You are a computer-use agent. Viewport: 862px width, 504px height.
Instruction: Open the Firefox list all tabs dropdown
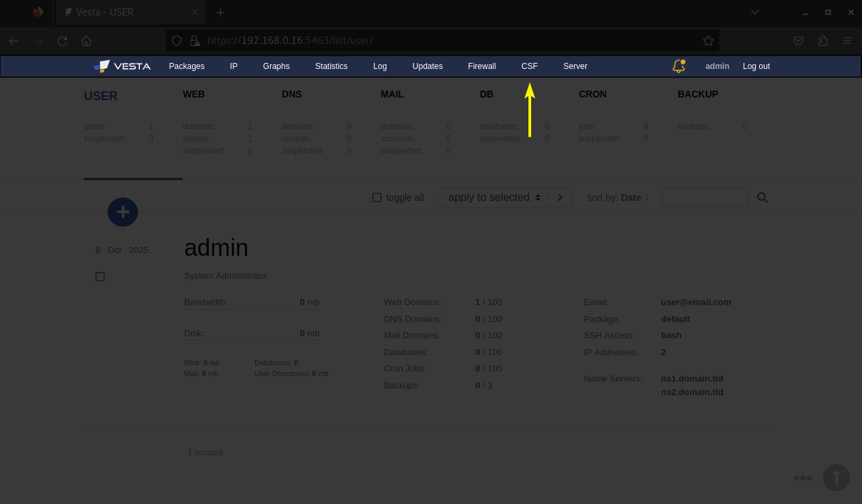(755, 12)
